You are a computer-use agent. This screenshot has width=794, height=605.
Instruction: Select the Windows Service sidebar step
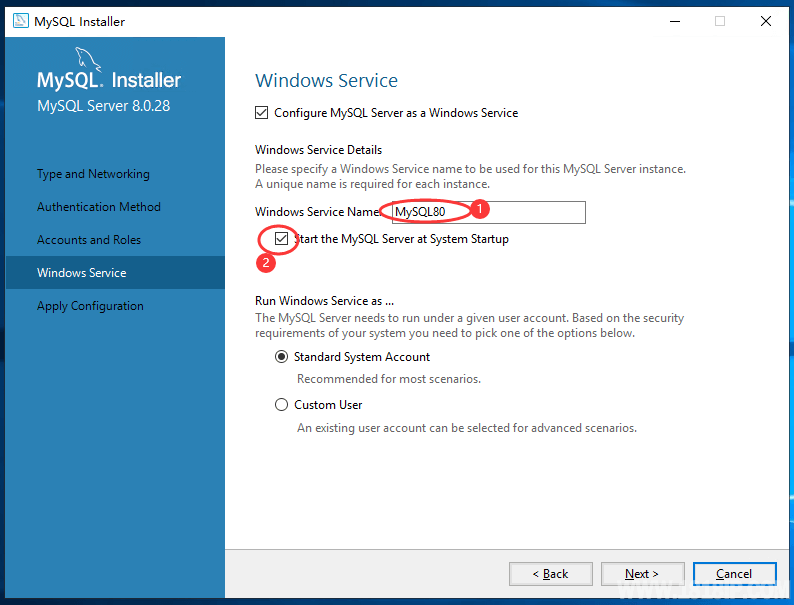click(x=115, y=273)
